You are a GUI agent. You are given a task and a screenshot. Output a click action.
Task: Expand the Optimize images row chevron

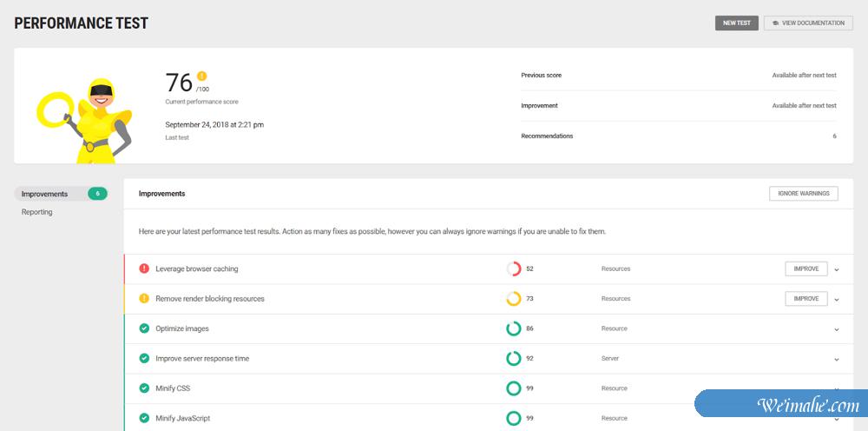point(837,329)
